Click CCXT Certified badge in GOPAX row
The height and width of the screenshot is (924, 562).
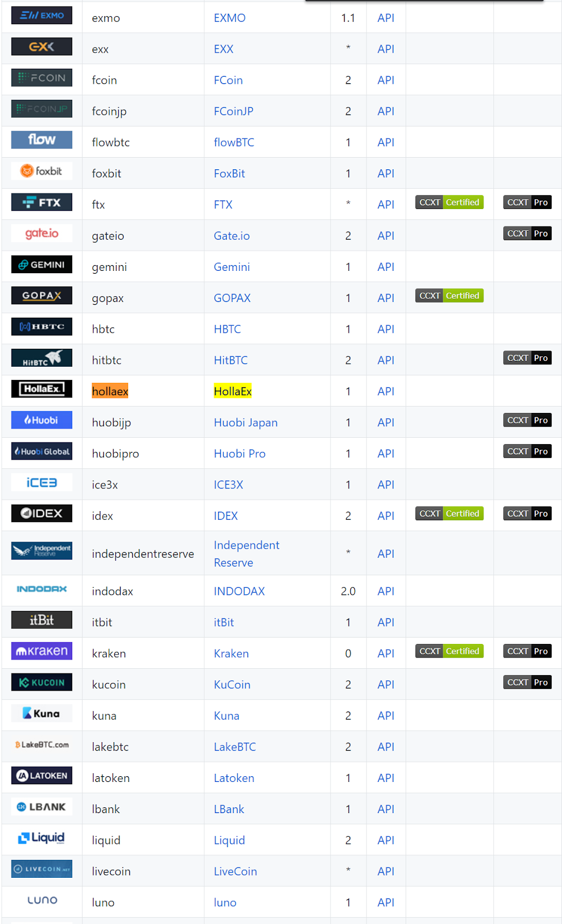coord(449,296)
